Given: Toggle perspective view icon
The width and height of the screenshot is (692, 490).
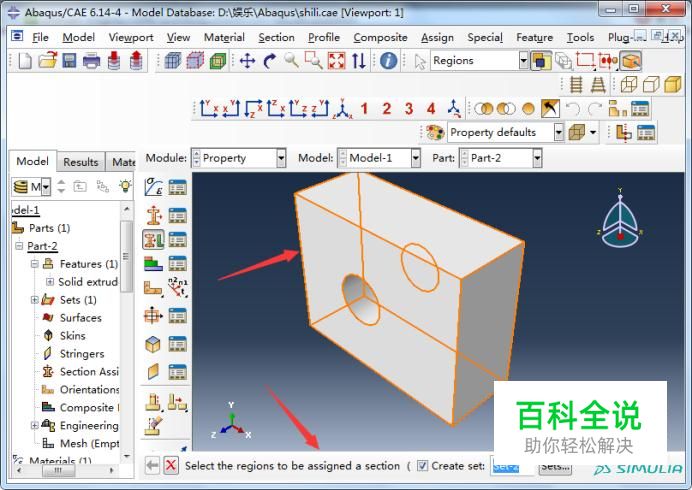Looking at the screenshot, I should (598, 84).
